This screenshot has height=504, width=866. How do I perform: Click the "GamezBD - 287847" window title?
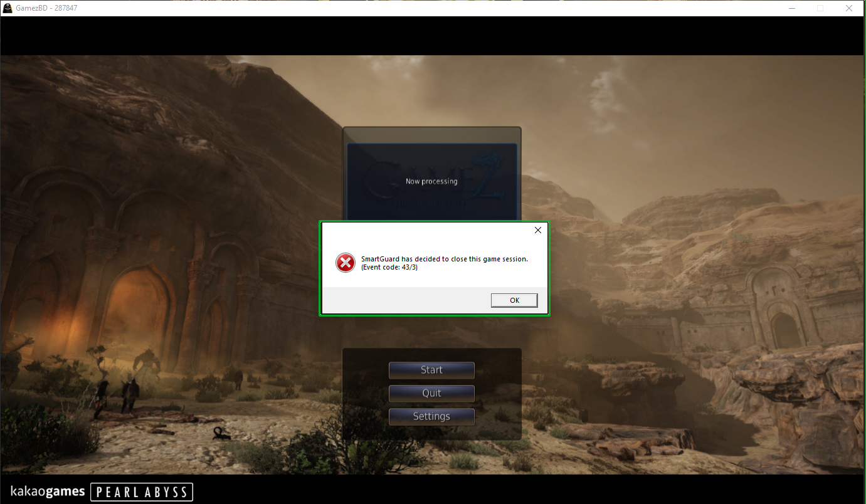coord(48,8)
